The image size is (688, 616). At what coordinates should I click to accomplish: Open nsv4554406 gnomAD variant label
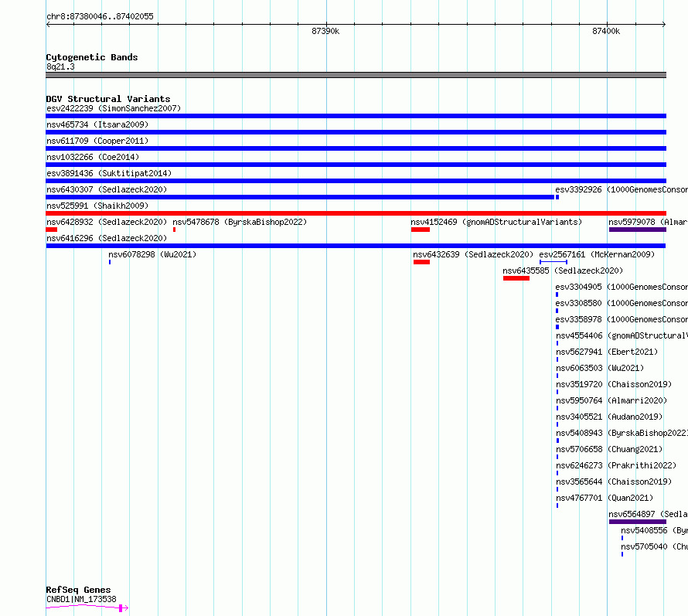click(x=622, y=335)
